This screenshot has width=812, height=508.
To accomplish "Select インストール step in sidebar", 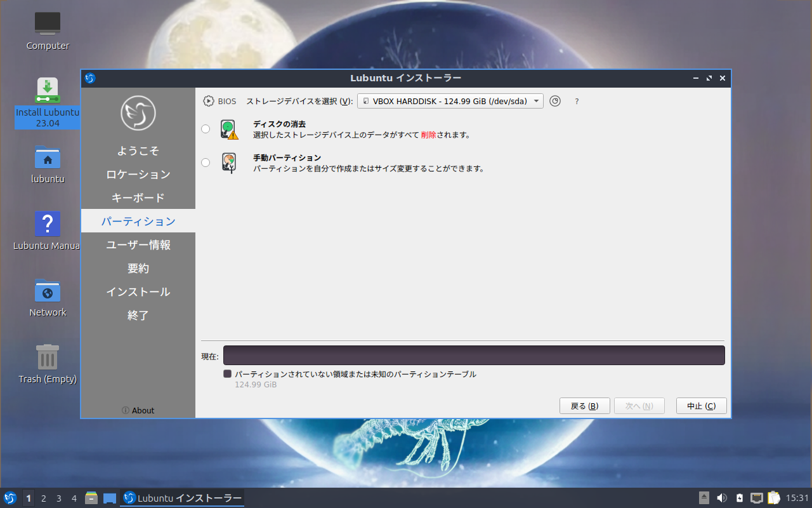I will coord(138,291).
